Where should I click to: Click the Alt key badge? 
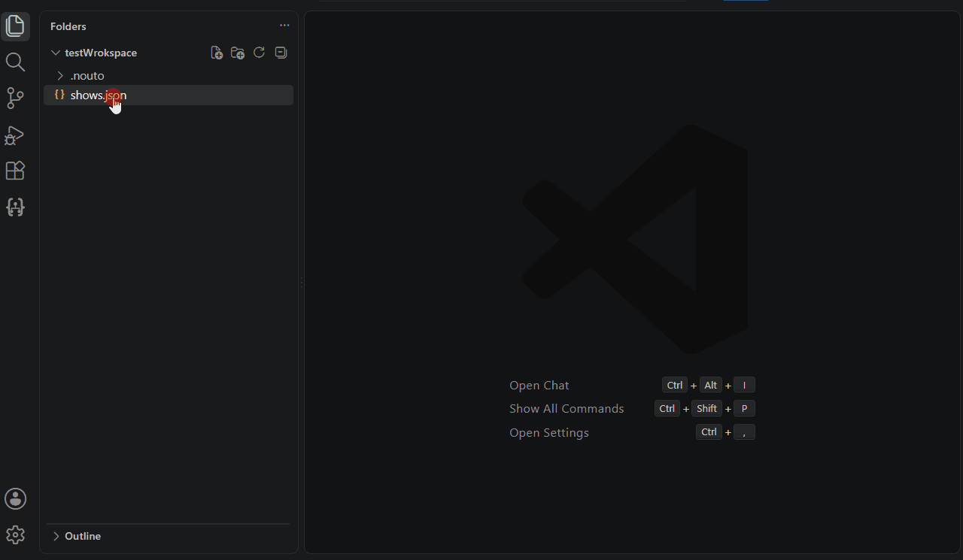tap(710, 385)
